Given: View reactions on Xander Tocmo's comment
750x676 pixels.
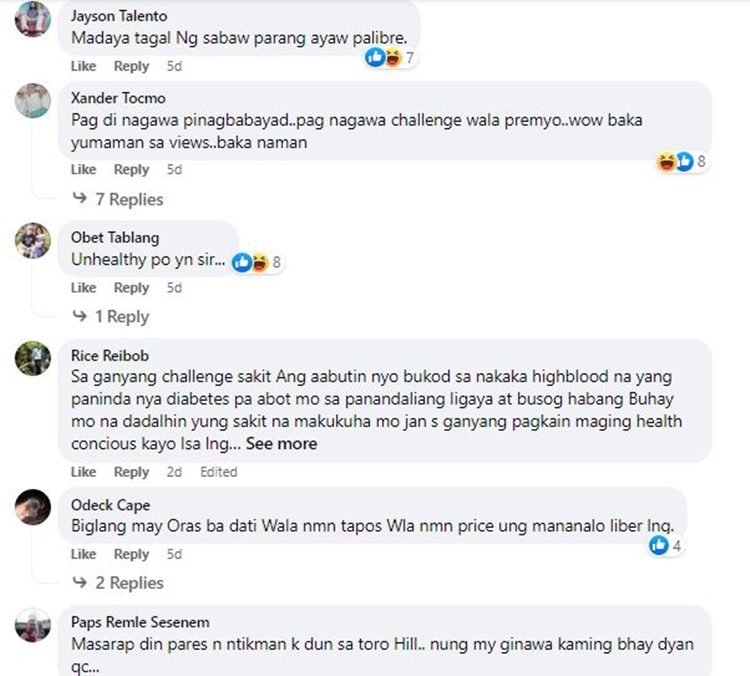Looking at the screenshot, I should [681, 161].
